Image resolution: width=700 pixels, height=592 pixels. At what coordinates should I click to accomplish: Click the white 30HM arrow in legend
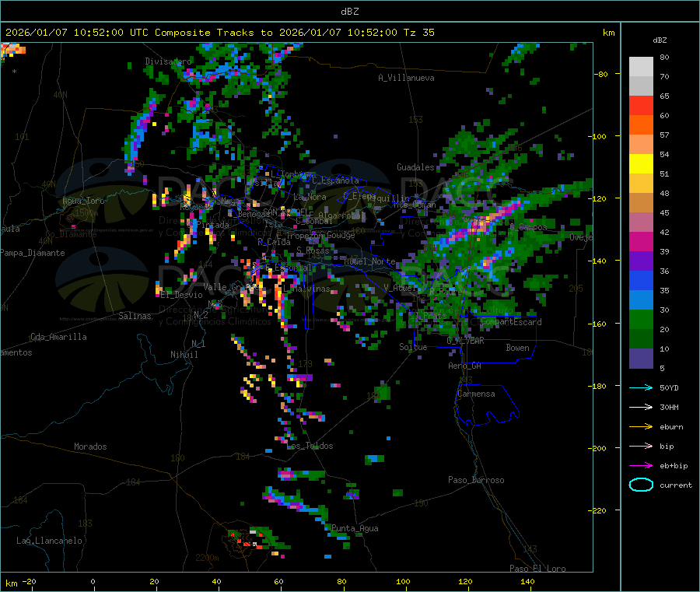[x=641, y=407]
